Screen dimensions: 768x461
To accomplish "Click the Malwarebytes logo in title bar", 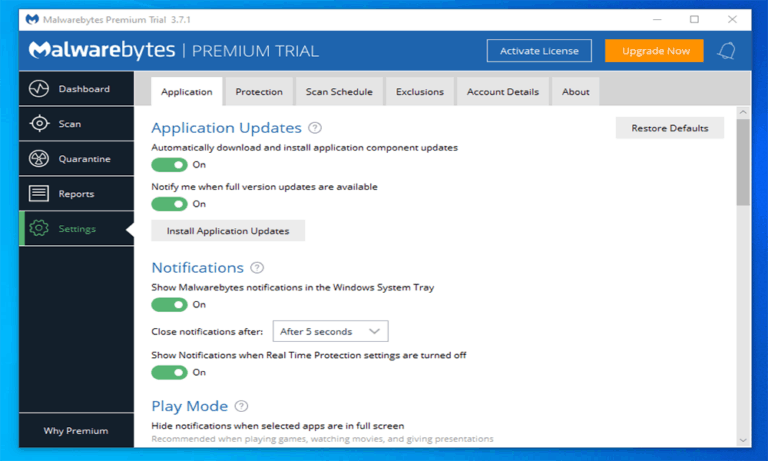I will click(32, 20).
